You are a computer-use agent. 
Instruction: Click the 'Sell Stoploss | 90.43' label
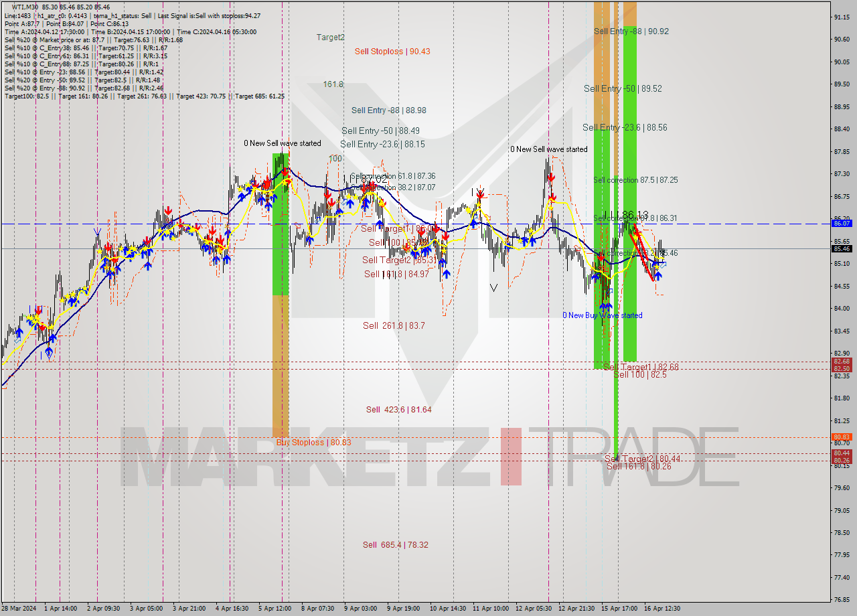click(392, 51)
